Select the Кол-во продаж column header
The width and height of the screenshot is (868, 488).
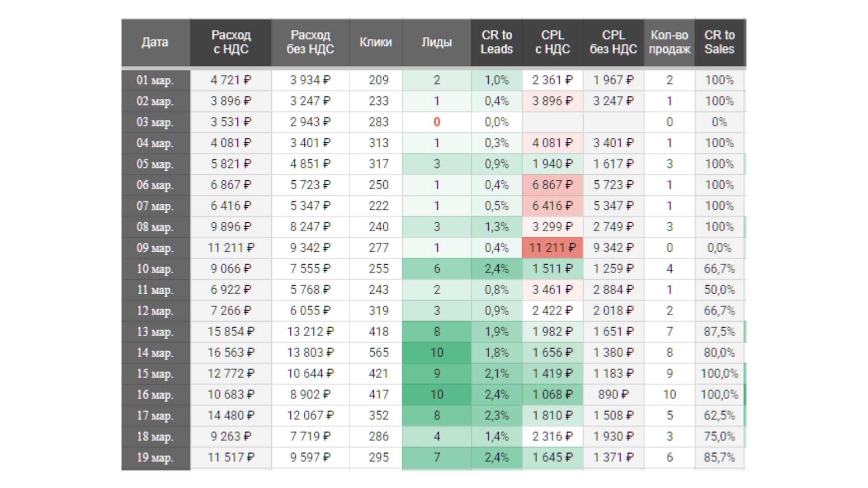(x=669, y=42)
